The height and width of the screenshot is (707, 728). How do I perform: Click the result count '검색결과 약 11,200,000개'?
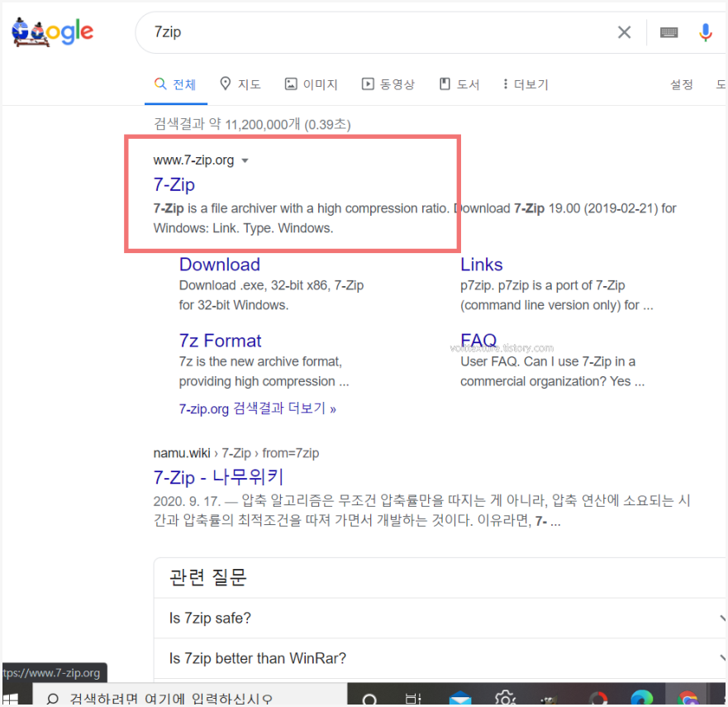pos(227,124)
